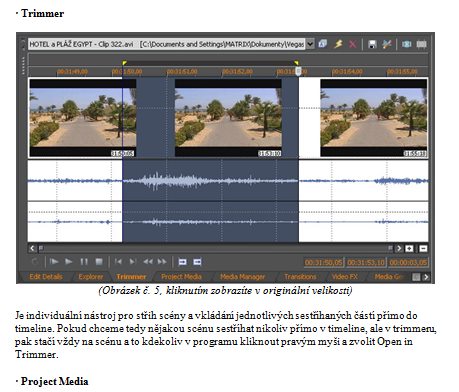Click the selection end time 00:31:53,10
Screen dimensions: 459x392
click(x=366, y=263)
